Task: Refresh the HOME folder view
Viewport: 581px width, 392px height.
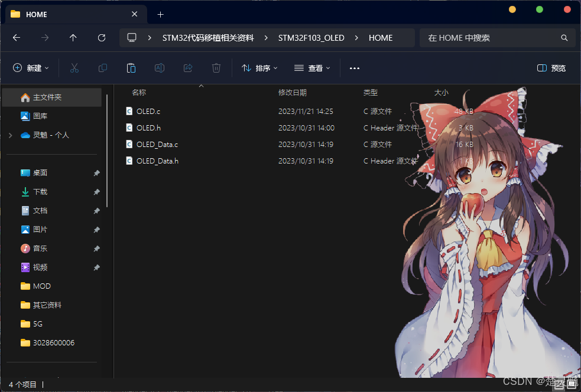Action: 102,38
